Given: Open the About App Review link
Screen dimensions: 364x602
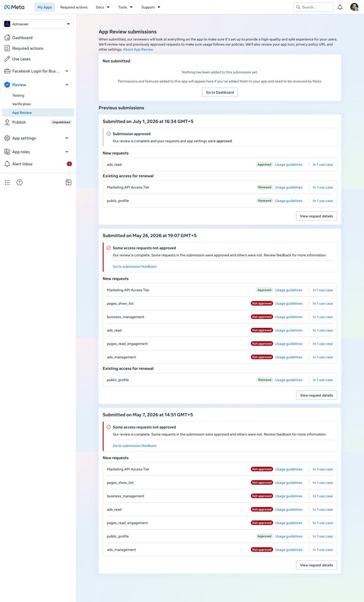Looking at the screenshot, I should tap(138, 49).
